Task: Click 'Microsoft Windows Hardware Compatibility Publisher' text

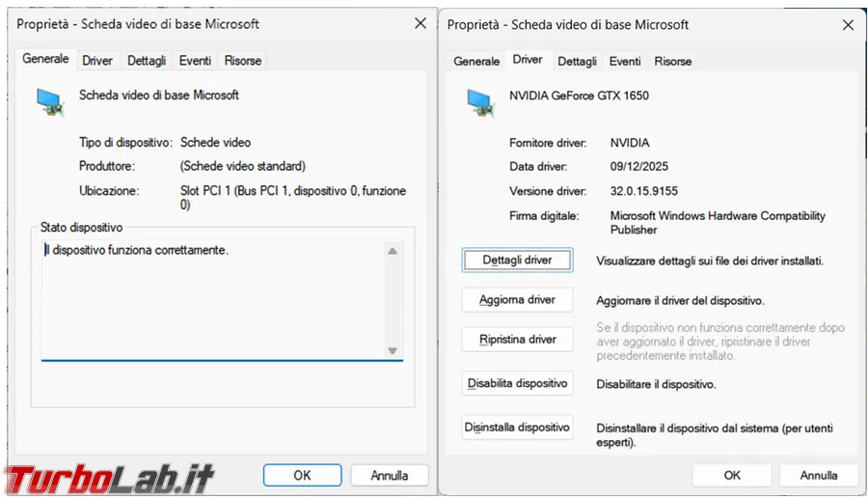Action: coord(718,223)
